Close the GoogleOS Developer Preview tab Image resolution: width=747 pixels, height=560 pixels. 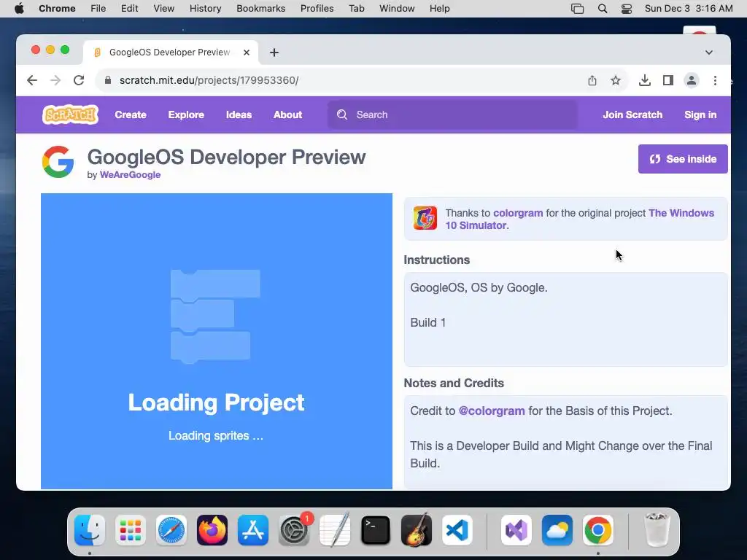coord(247,52)
